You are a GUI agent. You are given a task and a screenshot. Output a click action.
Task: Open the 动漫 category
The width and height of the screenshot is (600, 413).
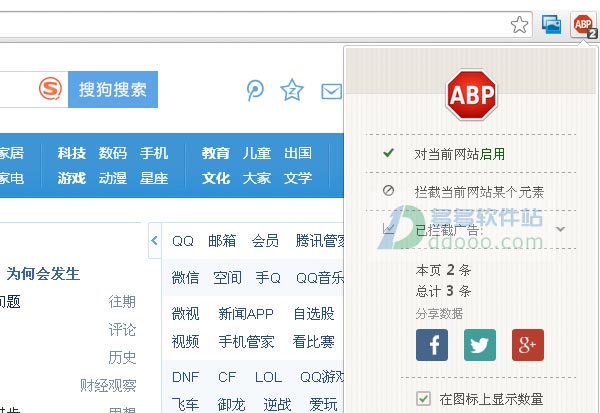tap(112, 178)
